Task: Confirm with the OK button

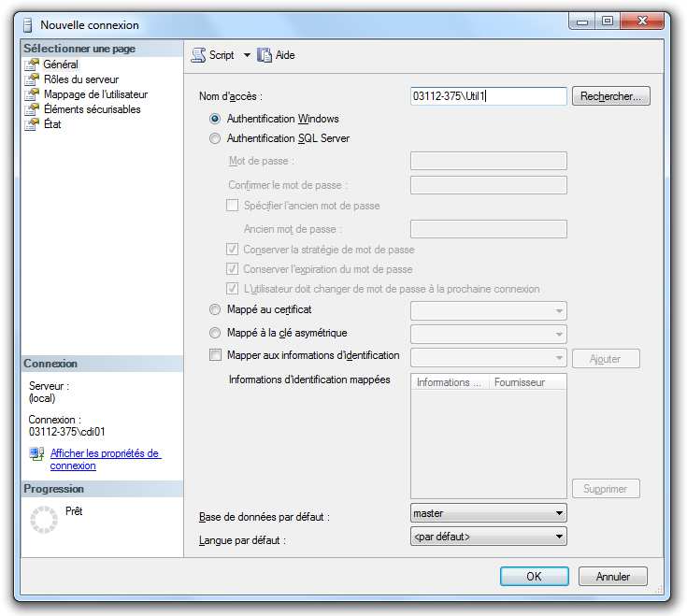Action: tap(534, 577)
